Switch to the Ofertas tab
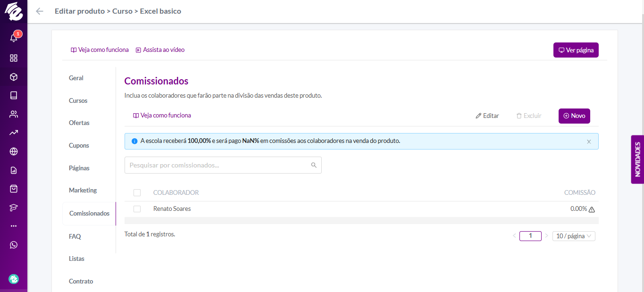The height and width of the screenshot is (292, 644). click(79, 123)
